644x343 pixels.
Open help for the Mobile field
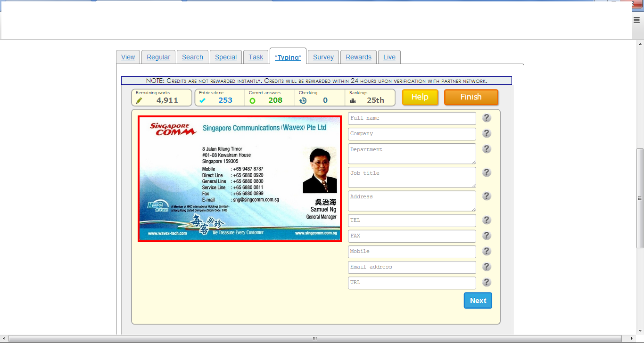[x=487, y=251]
